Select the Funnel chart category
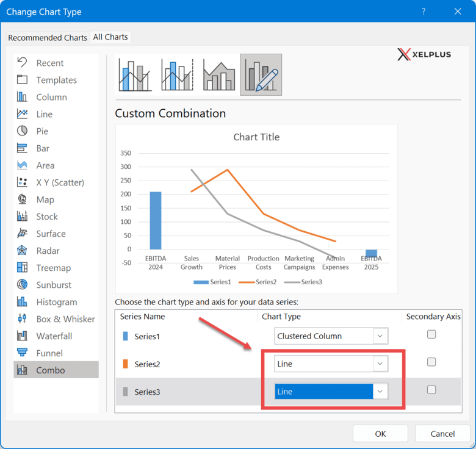The width and height of the screenshot is (476, 449). (50, 353)
